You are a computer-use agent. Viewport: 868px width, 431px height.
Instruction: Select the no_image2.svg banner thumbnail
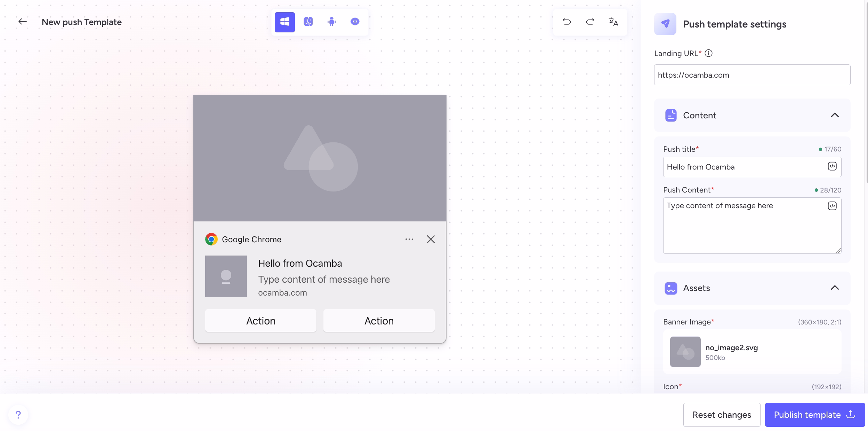(685, 352)
